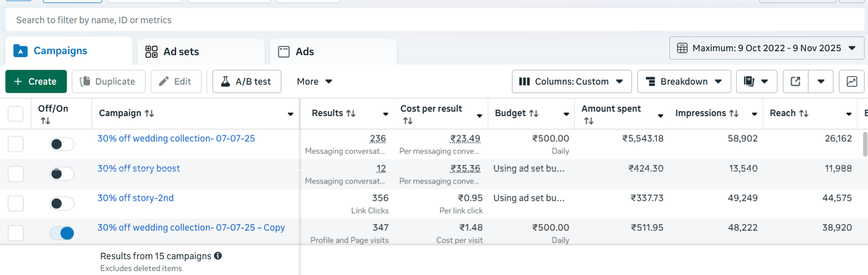The image size is (868, 275).
Task: Open the date range dropdown
Action: coord(767,48)
